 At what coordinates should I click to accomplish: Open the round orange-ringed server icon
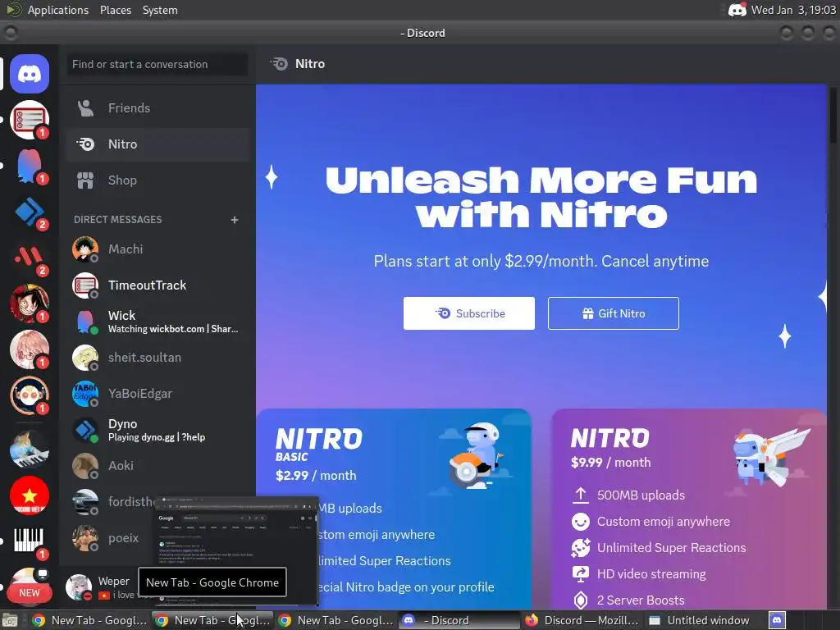tap(30, 396)
